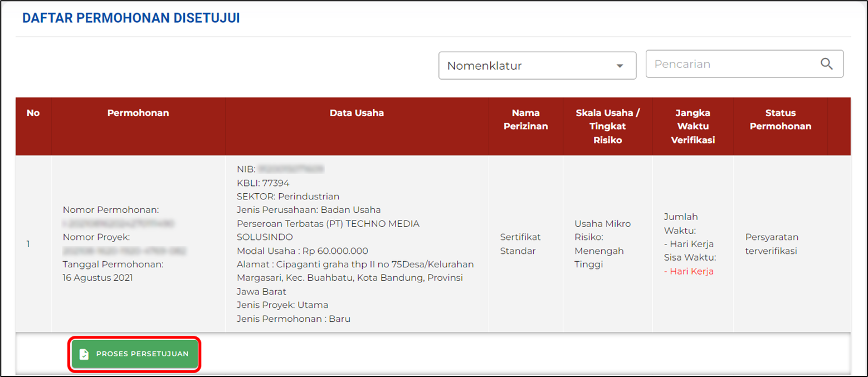Image resolution: width=868 pixels, height=377 pixels.
Task: Click the No column header
Action: pyautogui.click(x=33, y=113)
